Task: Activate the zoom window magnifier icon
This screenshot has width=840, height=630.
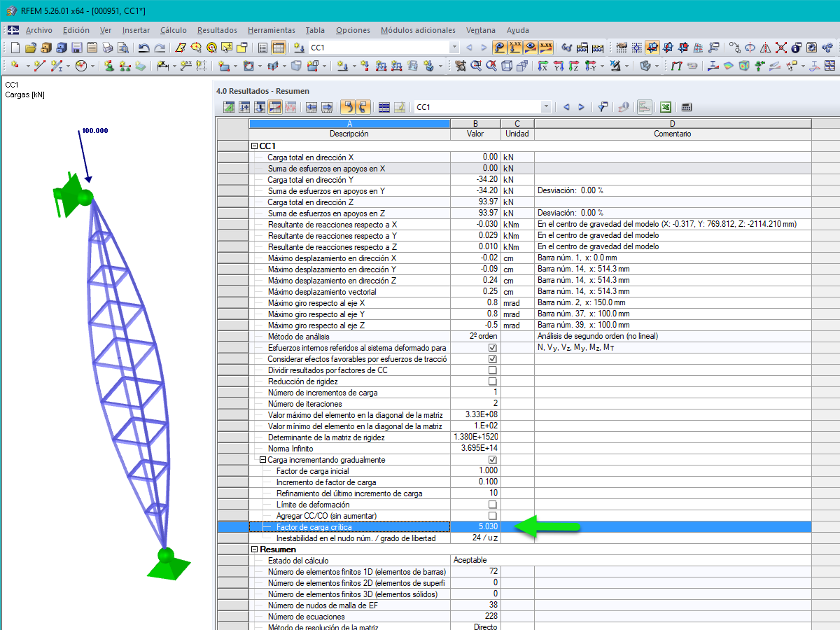Action: (476, 66)
